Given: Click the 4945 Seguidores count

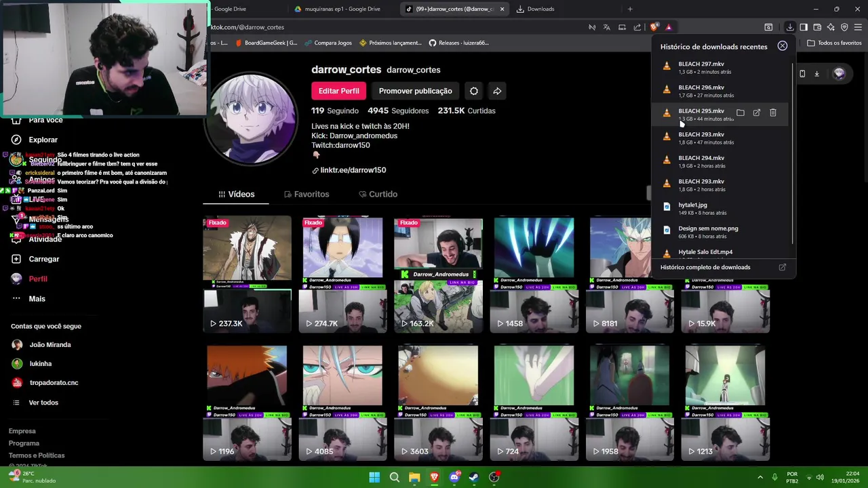Looking at the screenshot, I should tap(398, 110).
